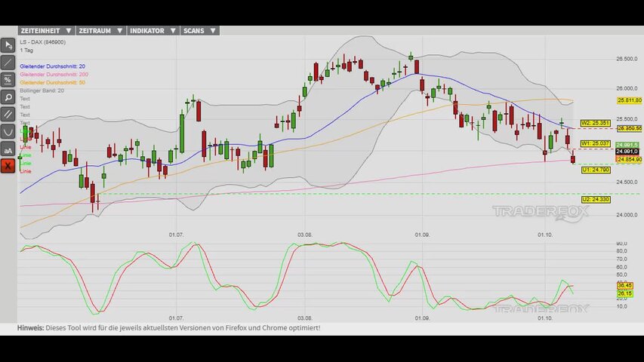644x362 pixels.
Task: Click the Bollinger Band: 20 legend entry
Action: [x=42, y=90]
